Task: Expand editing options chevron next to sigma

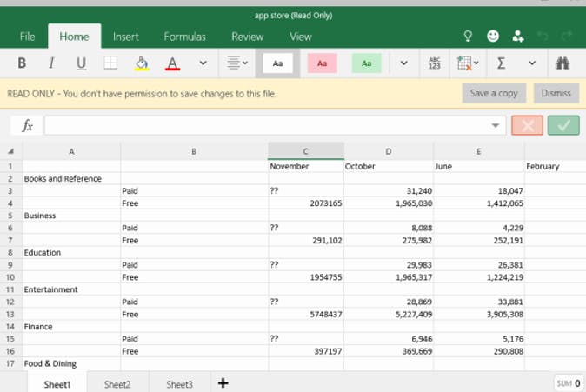Action: 532,63
